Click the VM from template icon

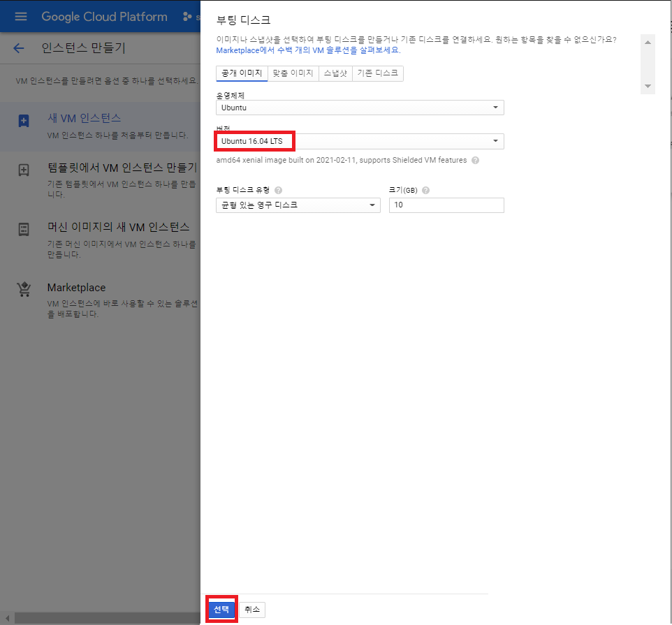coord(24,170)
